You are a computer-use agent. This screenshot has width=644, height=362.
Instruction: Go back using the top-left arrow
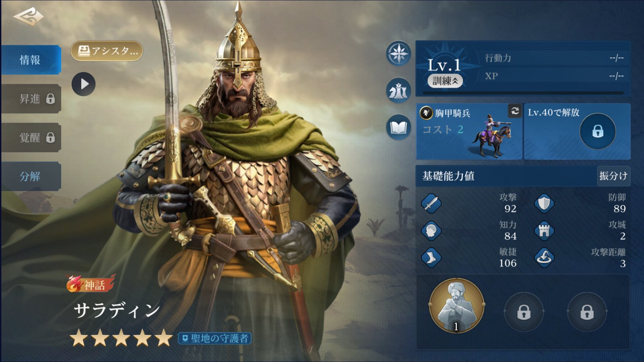pyautogui.click(x=28, y=17)
